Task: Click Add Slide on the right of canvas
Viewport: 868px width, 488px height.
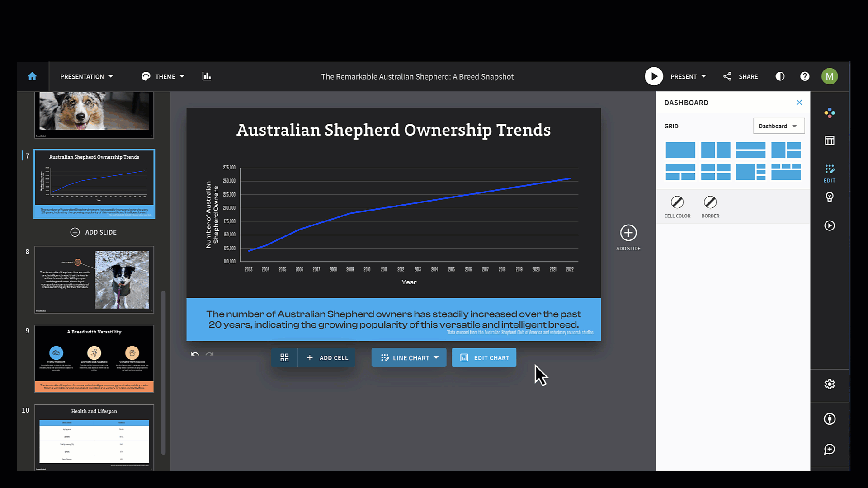Action: tap(628, 238)
